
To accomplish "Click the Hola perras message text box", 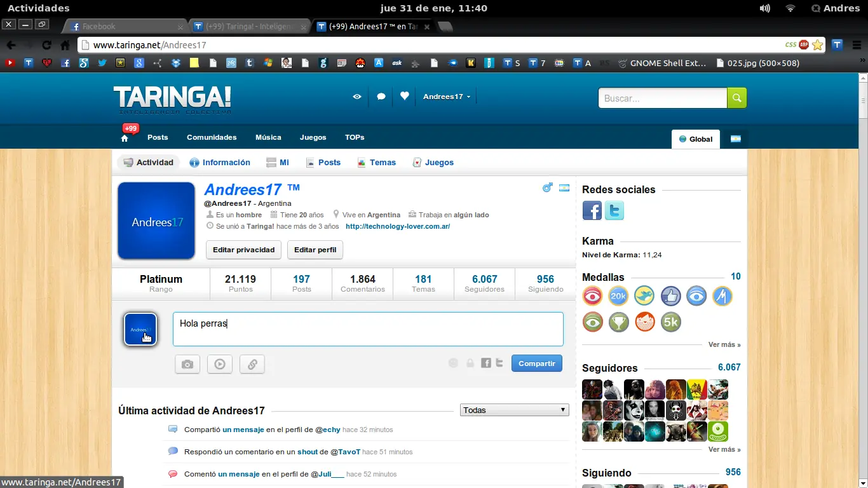I will (368, 329).
